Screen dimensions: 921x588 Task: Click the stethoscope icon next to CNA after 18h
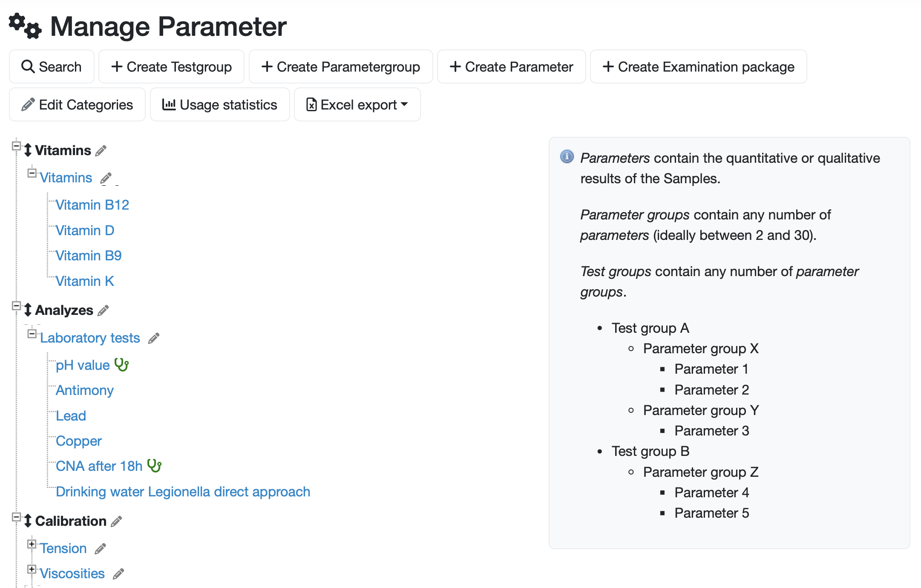pyautogui.click(x=154, y=466)
